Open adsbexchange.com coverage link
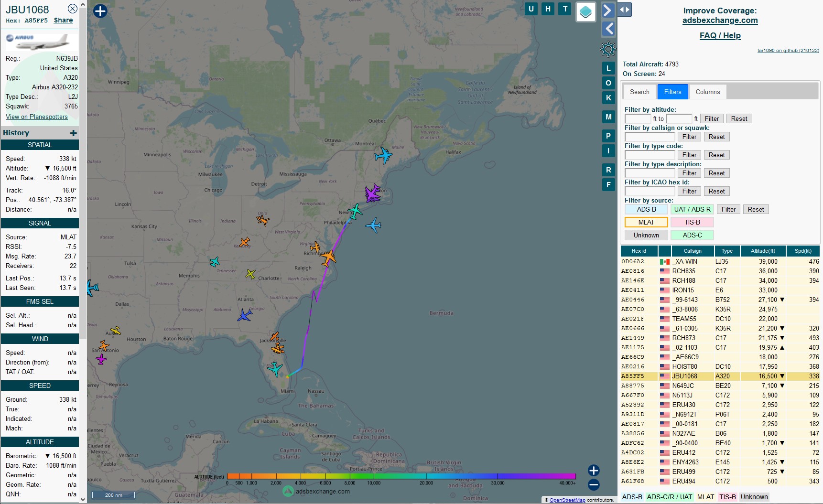 720,20
